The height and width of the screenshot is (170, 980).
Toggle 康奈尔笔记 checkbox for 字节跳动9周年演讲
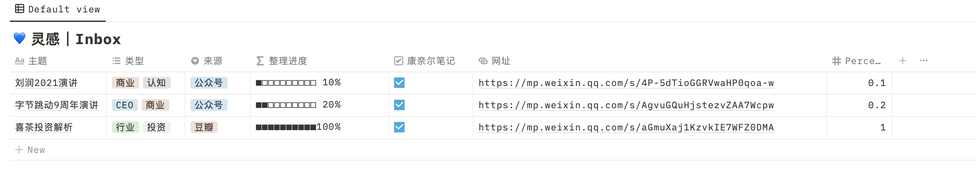[399, 105]
